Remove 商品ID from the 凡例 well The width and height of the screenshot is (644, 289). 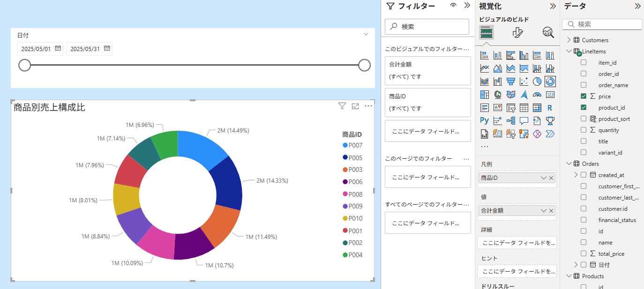tap(551, 178)
